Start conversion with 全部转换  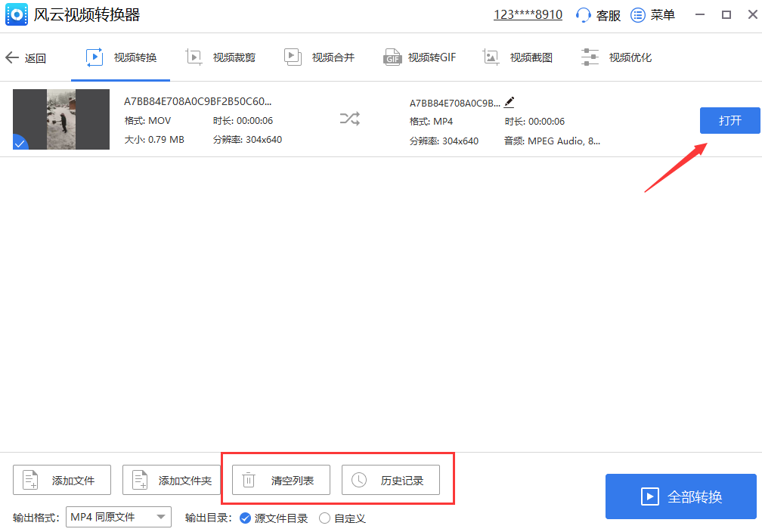tap(680, 496)
